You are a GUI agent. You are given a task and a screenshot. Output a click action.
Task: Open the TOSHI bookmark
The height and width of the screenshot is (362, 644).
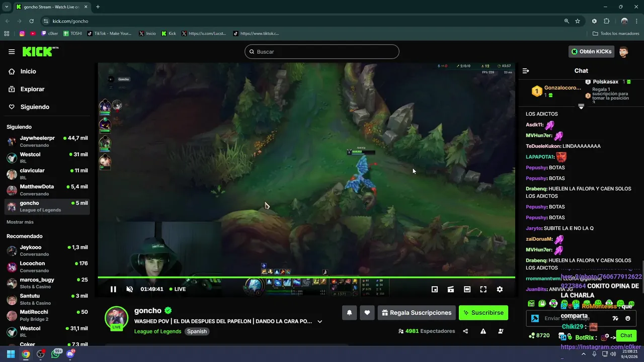coord(72,34)
